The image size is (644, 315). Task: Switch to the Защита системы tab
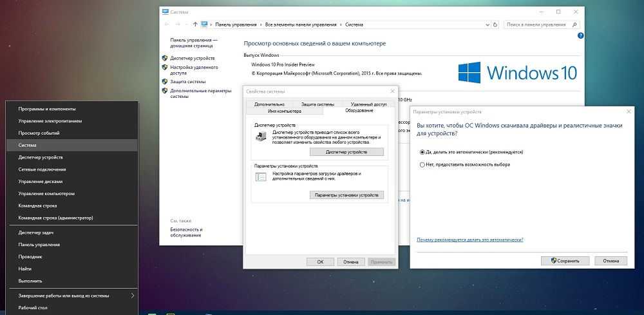coord(317,104)
